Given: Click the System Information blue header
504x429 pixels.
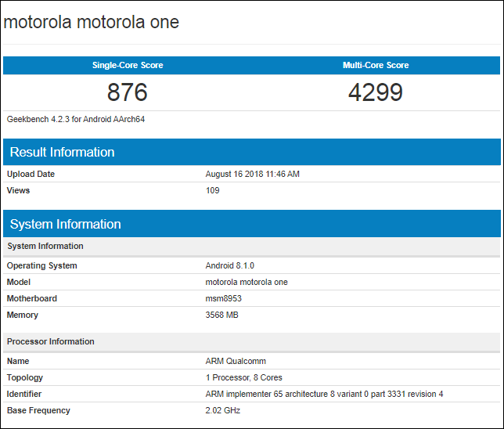Looking at the screenshot, I should [65, 224].
